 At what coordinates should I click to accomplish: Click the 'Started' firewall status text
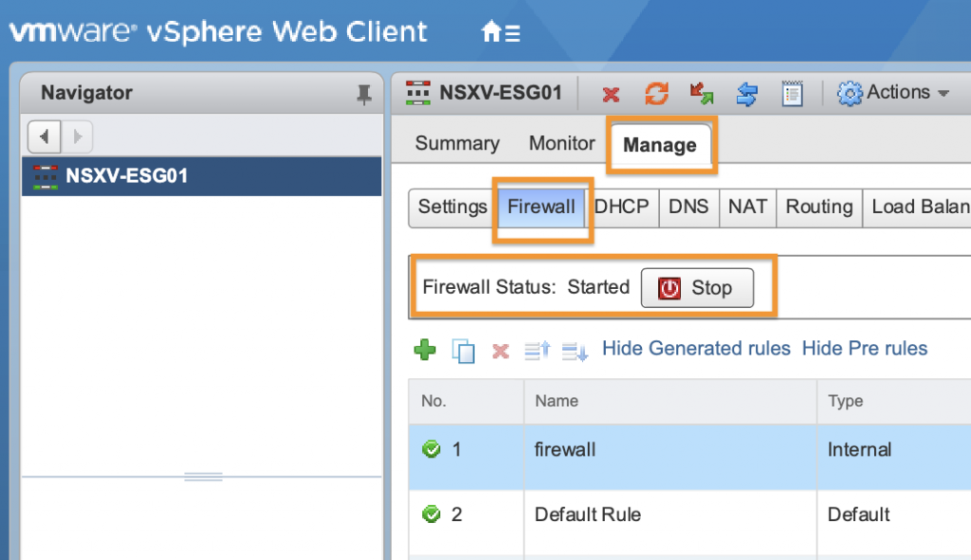point(598,286)
